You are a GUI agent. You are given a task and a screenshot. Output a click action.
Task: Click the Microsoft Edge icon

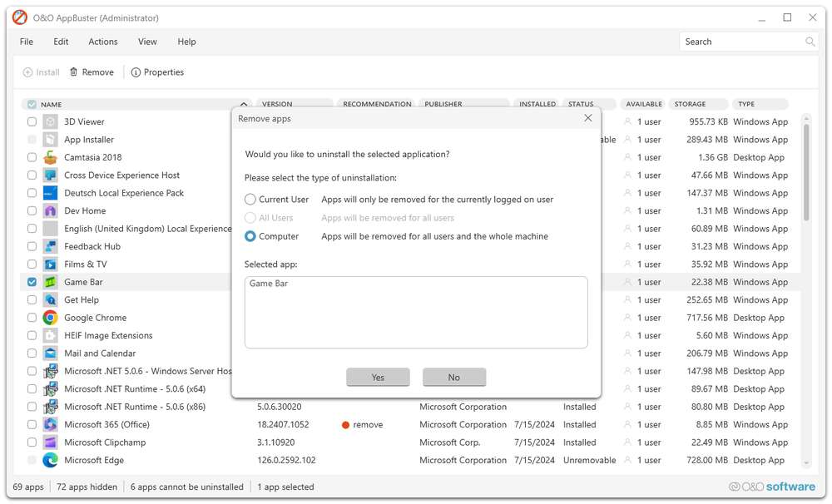pyautogui.click(x=51, y=460)
